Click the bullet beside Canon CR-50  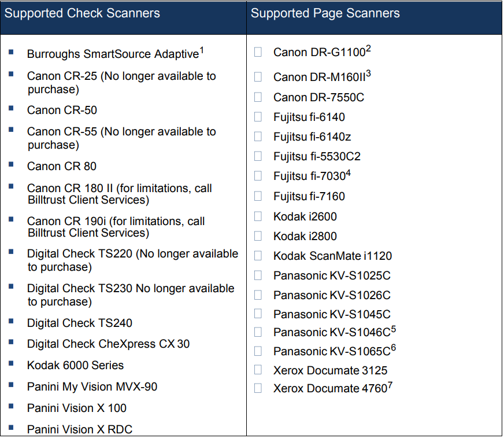coord(12,108)
